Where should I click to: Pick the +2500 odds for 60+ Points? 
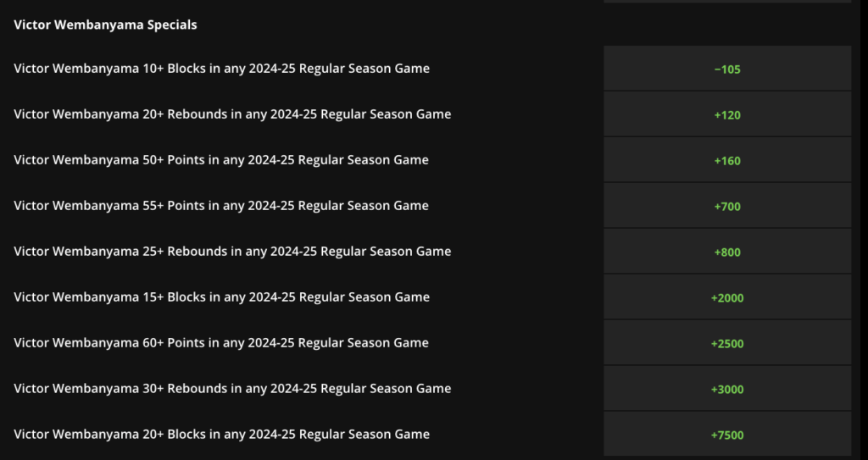tap(727, 343)
